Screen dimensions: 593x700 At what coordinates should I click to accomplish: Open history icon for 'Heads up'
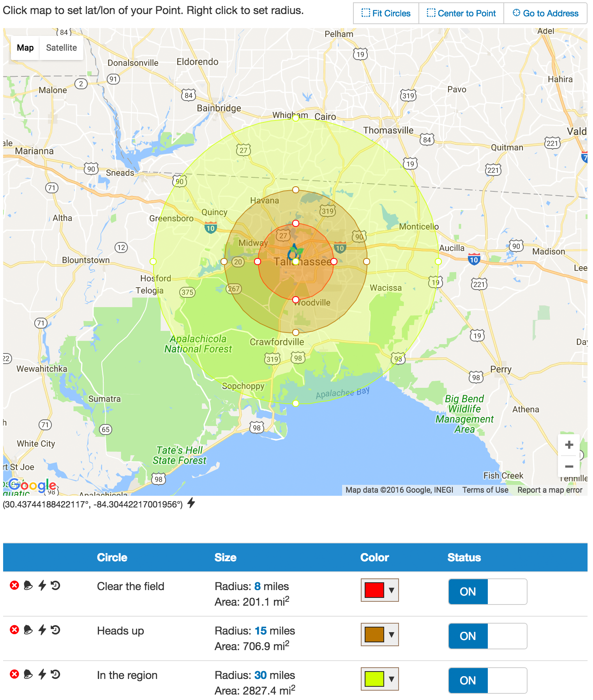(56, 629)
